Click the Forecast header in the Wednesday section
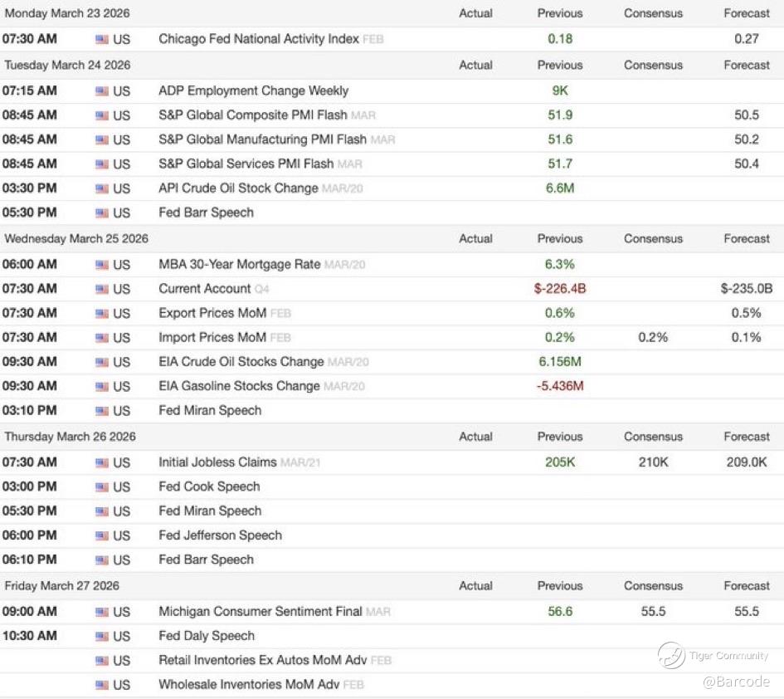784x699 pixels. pyautogui.click(x=747, y=239)
